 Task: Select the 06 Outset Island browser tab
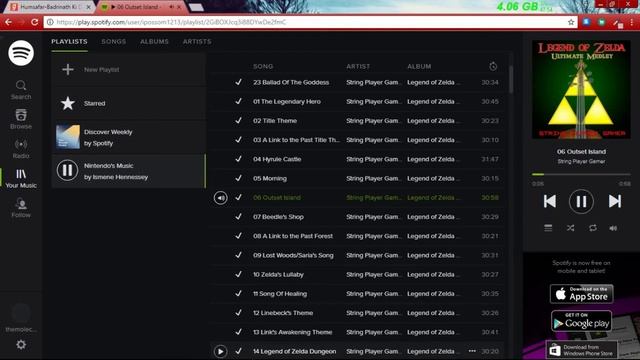click(141, 7)
